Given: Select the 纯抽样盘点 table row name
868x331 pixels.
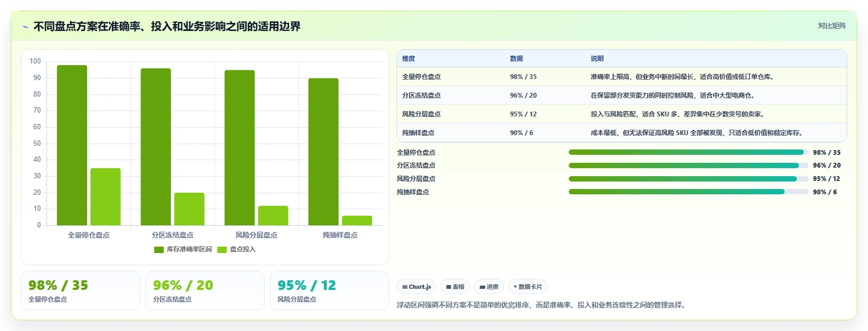Looking at the screenshot, I should click(418, 133).
